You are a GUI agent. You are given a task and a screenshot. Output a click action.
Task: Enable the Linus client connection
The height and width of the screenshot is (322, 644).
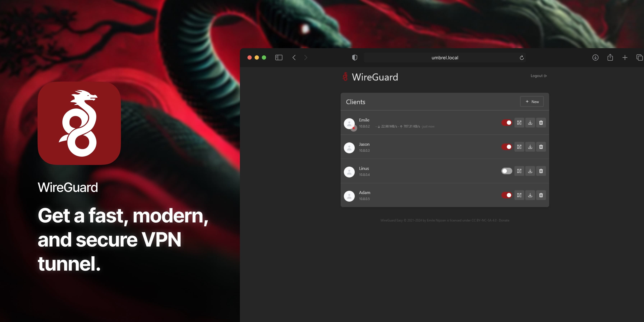pos(507,171)
